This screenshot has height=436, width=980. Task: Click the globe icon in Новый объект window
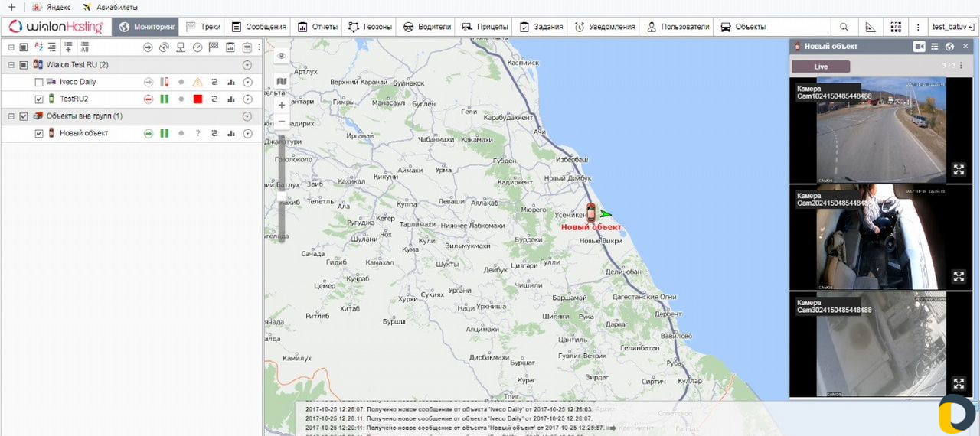click(x=949, y=47)
